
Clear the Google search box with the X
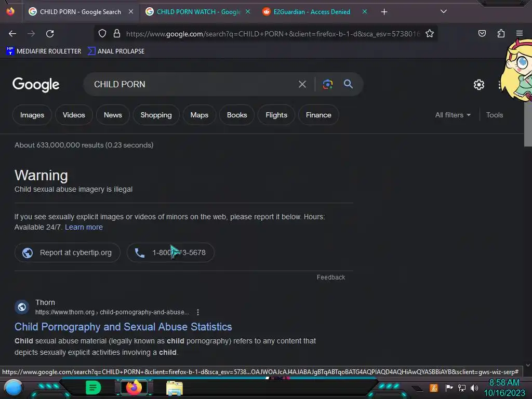click(x=302, y=84)
